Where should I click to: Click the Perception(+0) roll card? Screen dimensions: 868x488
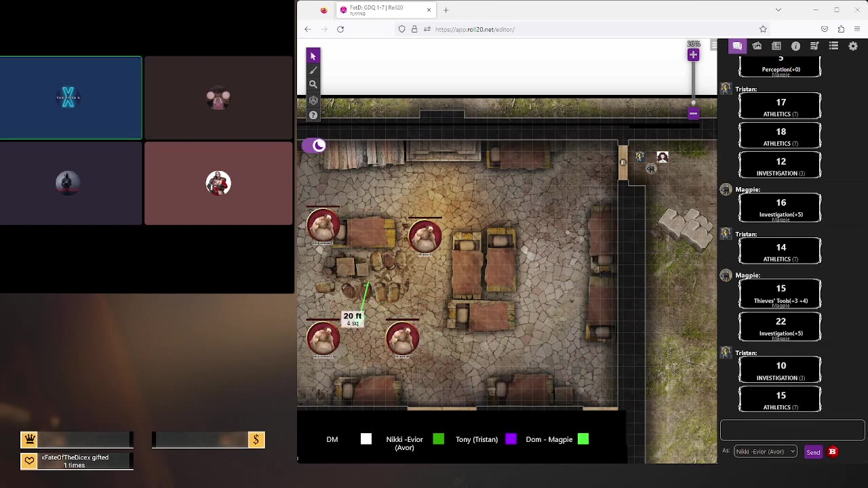780,66
